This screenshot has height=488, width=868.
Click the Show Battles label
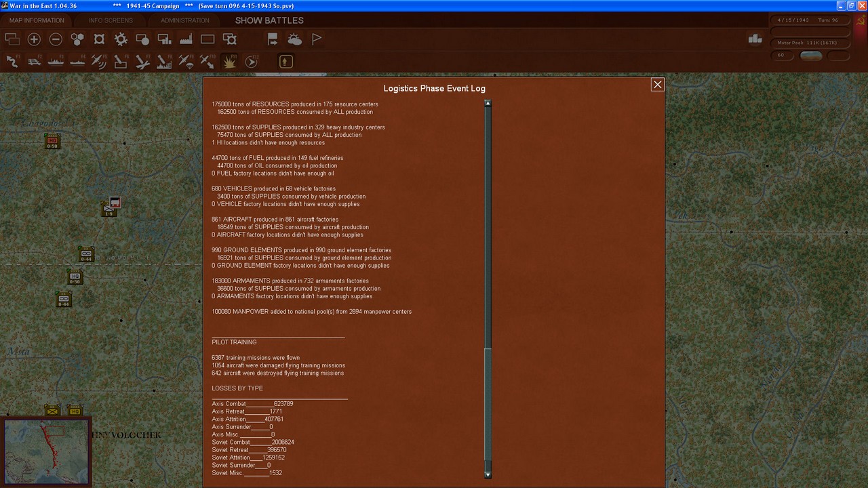[269, 20]
